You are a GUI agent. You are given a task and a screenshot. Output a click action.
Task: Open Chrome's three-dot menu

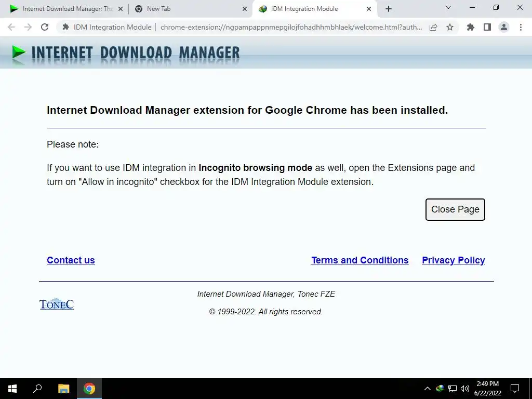pos(521,27)
